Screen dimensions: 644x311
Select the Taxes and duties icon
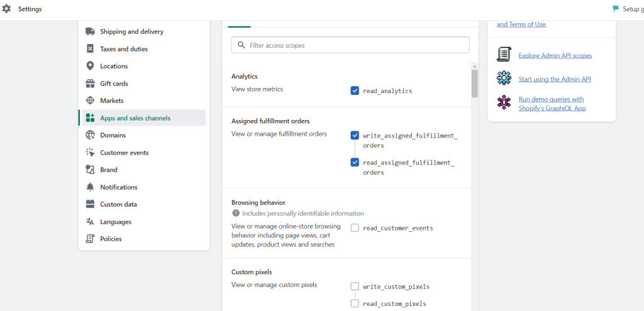click(90, 49)
